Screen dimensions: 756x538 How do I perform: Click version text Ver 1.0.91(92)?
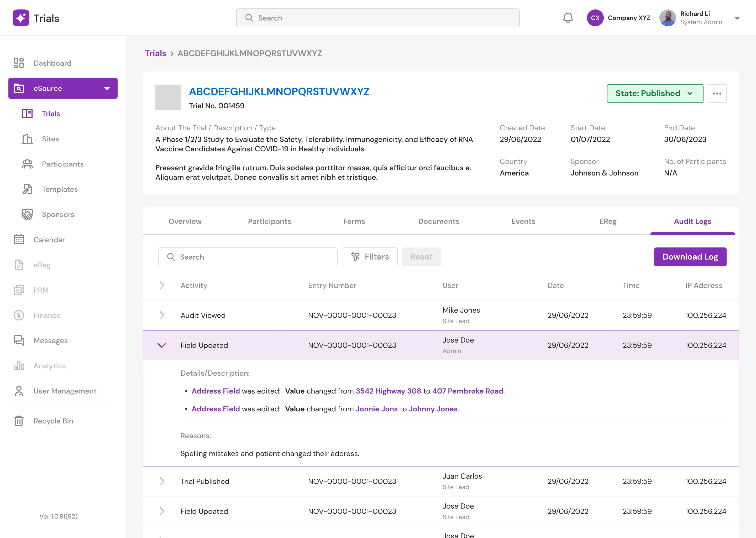pos(59,516)
